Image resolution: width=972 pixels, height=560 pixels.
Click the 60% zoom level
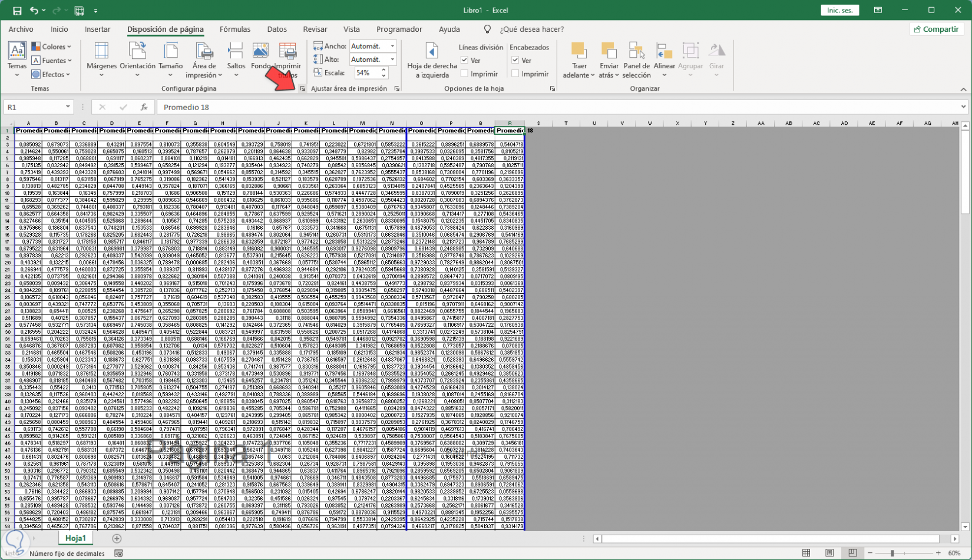(954, 554)
